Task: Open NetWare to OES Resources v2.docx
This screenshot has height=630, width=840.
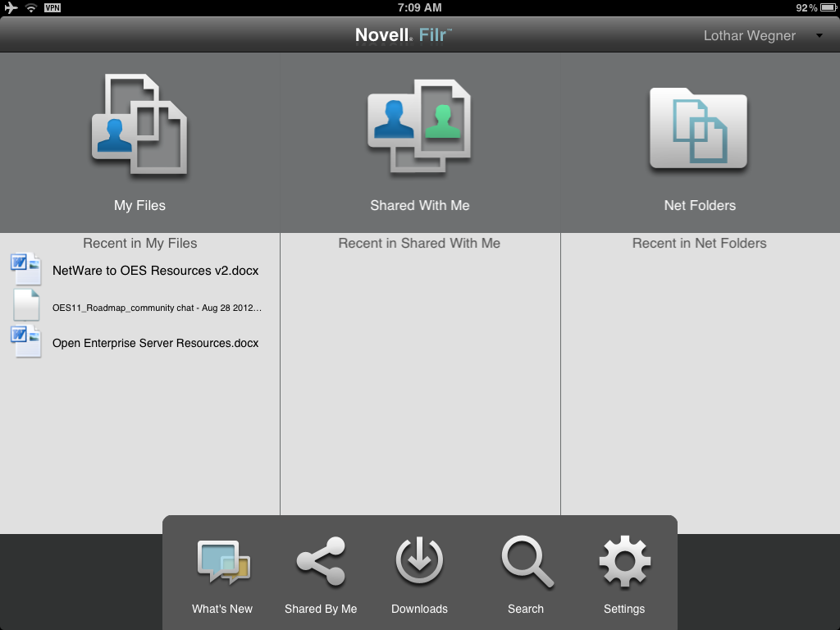Action: coord(155,271)
